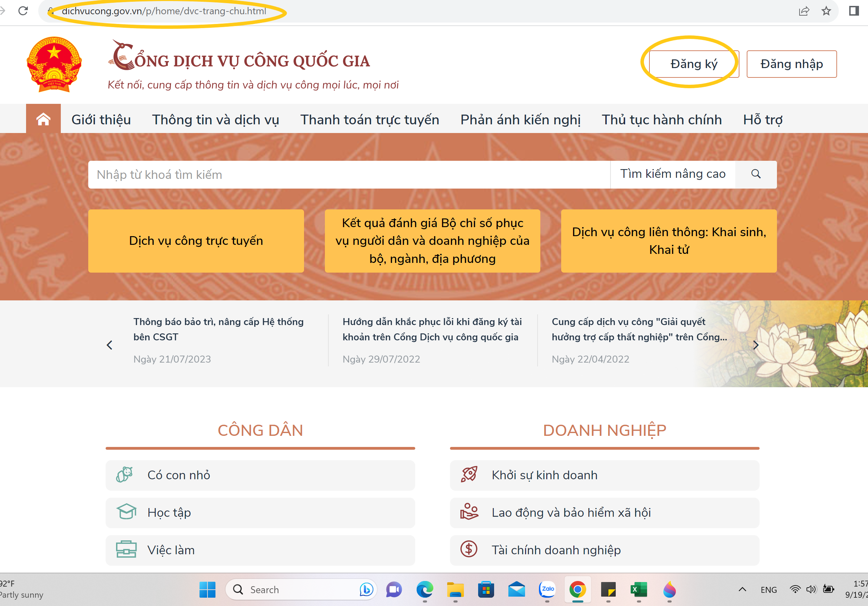This screenshot has height=606, width=868.
Task: Click the Đăng ký button
Action: (x=694, y=64)
